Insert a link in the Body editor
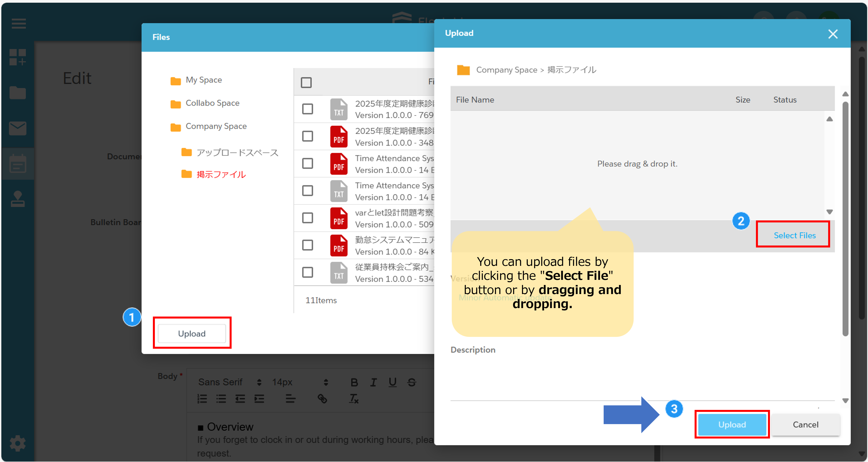Screen dimensions: 868x462 [x=323, y=399]
